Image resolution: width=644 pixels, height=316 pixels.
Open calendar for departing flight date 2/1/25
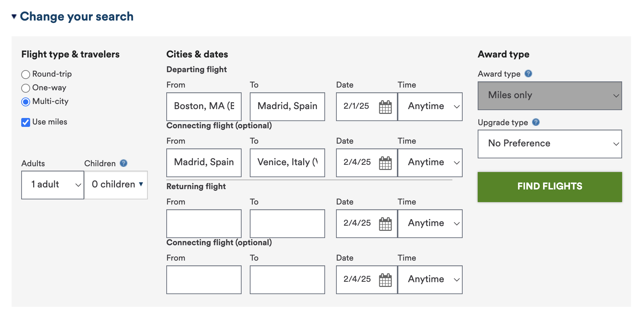[x=385, y=107]
